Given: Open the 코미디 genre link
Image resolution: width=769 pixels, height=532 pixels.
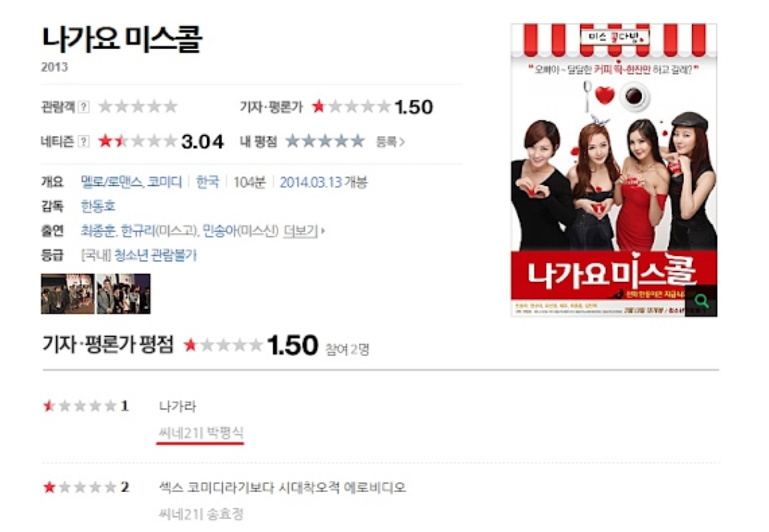Looking at the screenshot, I should pyautogui.click(x=164, y=182).
